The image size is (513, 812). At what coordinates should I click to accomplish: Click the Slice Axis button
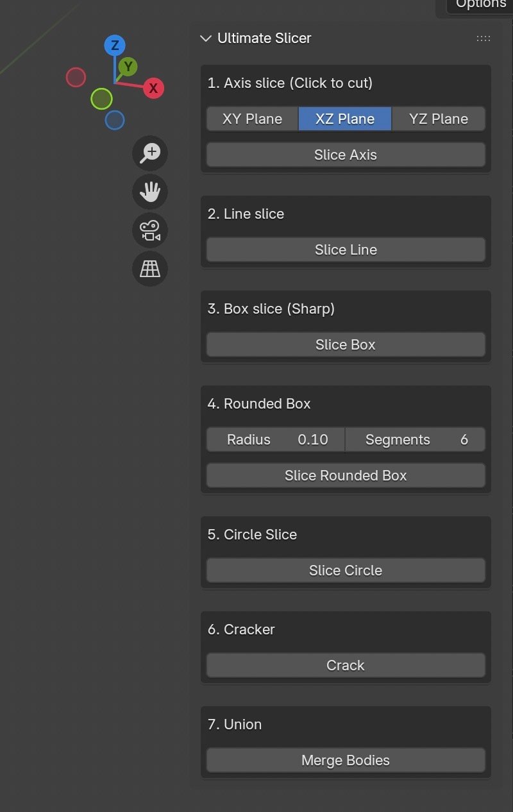[346, 155]
